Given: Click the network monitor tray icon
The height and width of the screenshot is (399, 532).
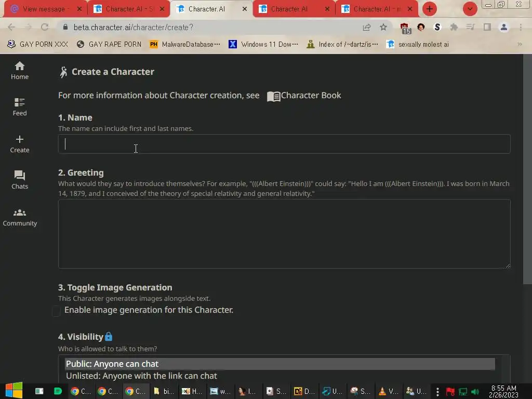Looking at the screenshot, I should pyautogui.click(x=463, y=392).
